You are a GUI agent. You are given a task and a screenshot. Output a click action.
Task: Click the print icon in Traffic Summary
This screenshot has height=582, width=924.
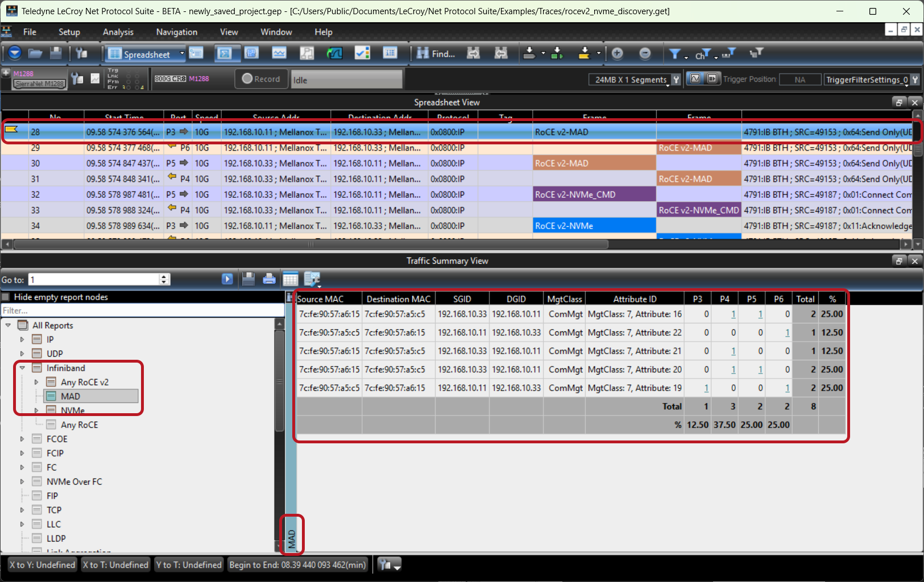tap(269, 279)
